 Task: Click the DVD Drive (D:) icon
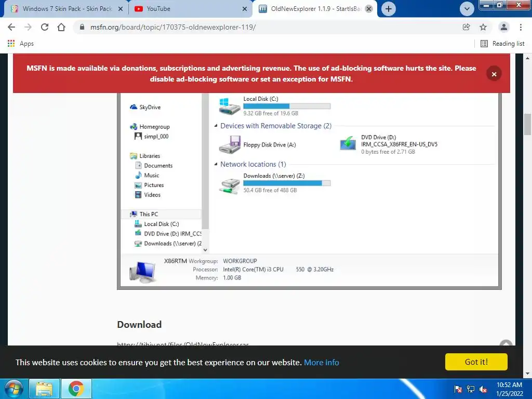point(348,143)
